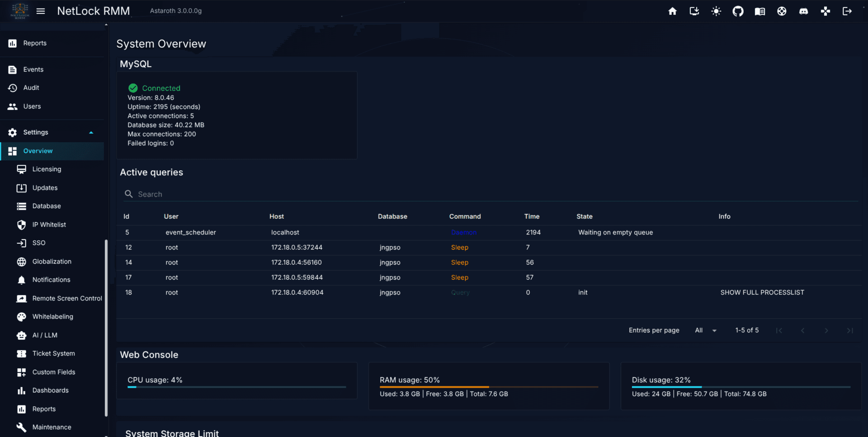Click the sidebar vertical scrollbar

(x=106, y=328)
